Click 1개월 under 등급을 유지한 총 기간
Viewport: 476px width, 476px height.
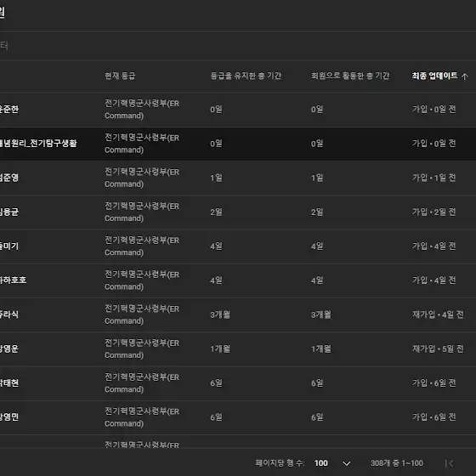(220, 348)
